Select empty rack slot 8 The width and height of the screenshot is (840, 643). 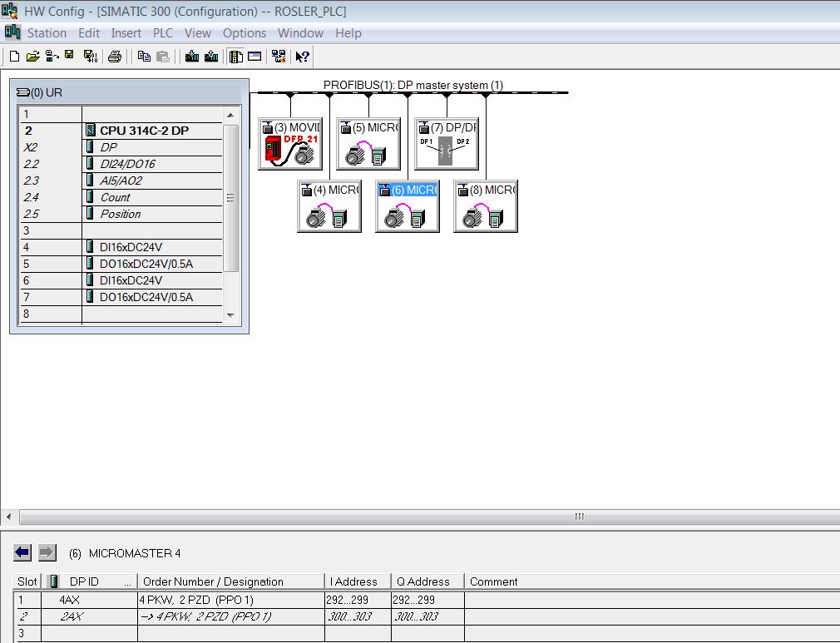point(121,314)
